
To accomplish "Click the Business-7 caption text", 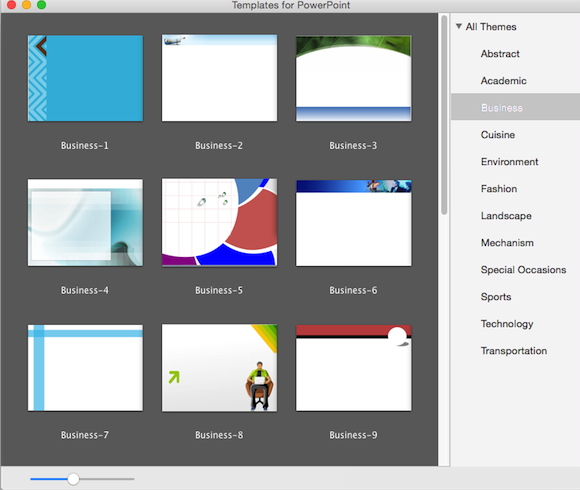I will pos(85,435).
